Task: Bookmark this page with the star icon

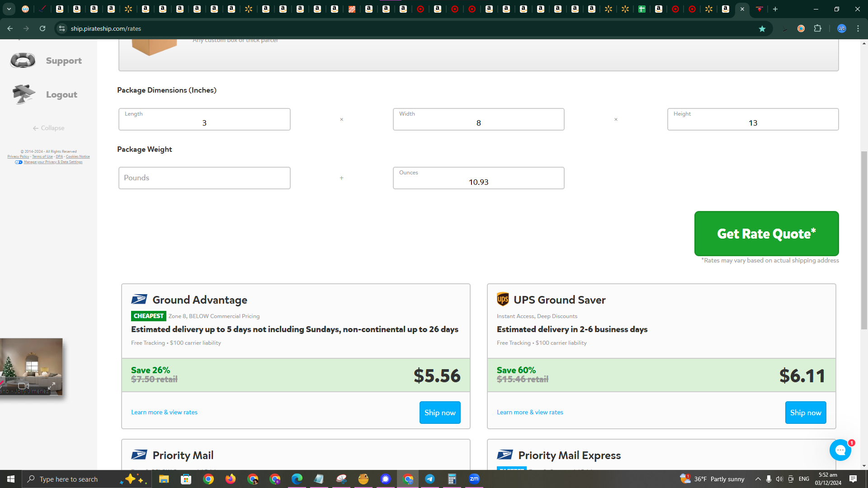Action: (x=762, y=28)
